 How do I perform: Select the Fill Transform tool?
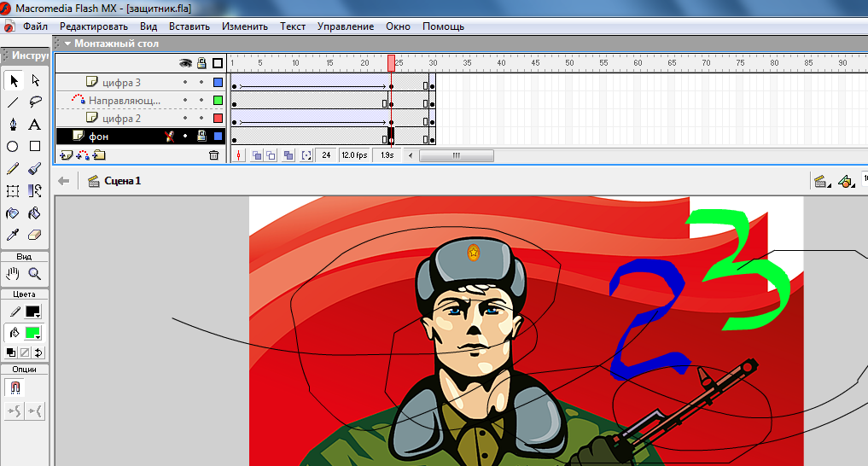tap(36, 191)
